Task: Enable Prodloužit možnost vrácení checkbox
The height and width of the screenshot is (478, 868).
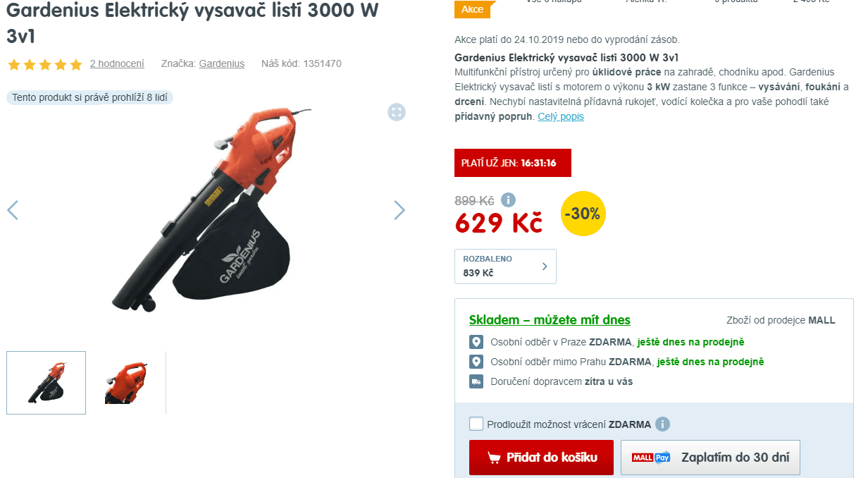Action: click(x=476, y=424)
